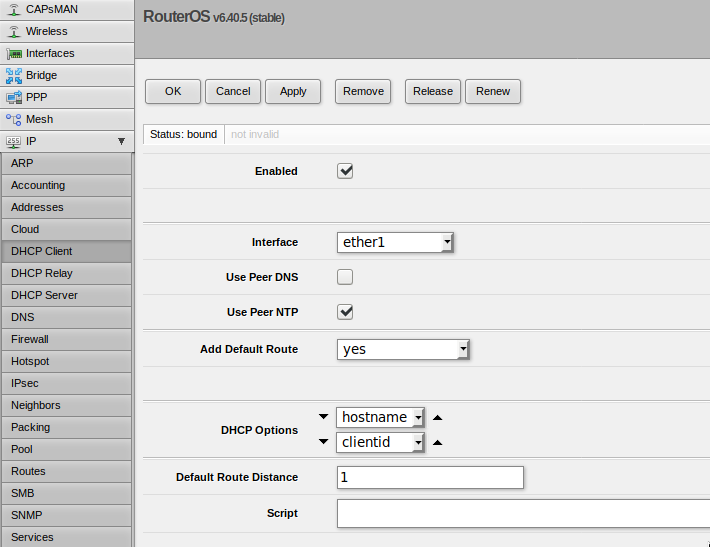Open the Mesh menu
Viewport: 710px width, 547px height.
point(67,119)
